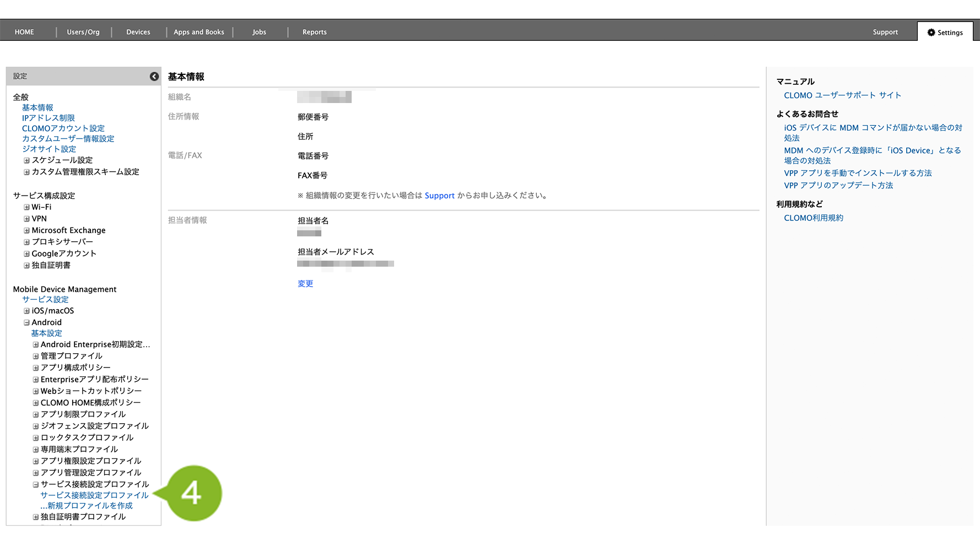Go to Apps and Books menu
This screenshot has width=980, height=551.
198,32
